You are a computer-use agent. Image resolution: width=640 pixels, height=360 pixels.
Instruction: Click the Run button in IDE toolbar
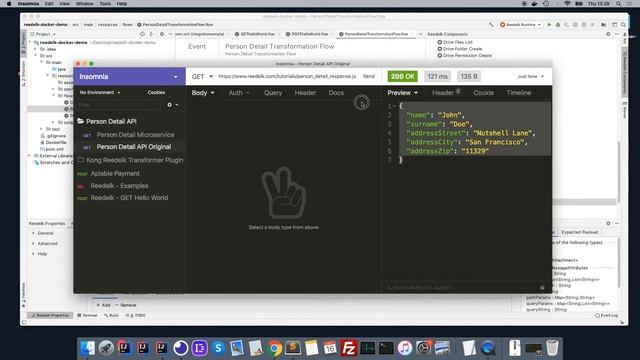(549, 25)
